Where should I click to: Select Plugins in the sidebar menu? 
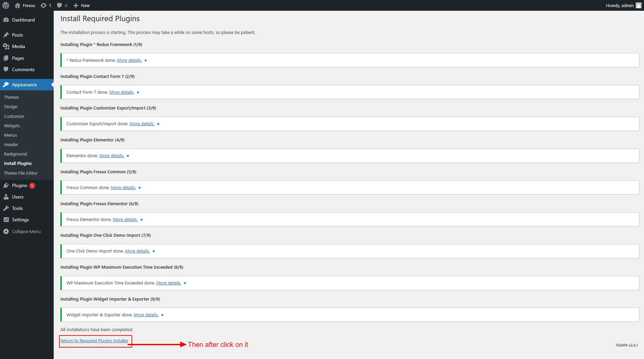coord(19,185)
